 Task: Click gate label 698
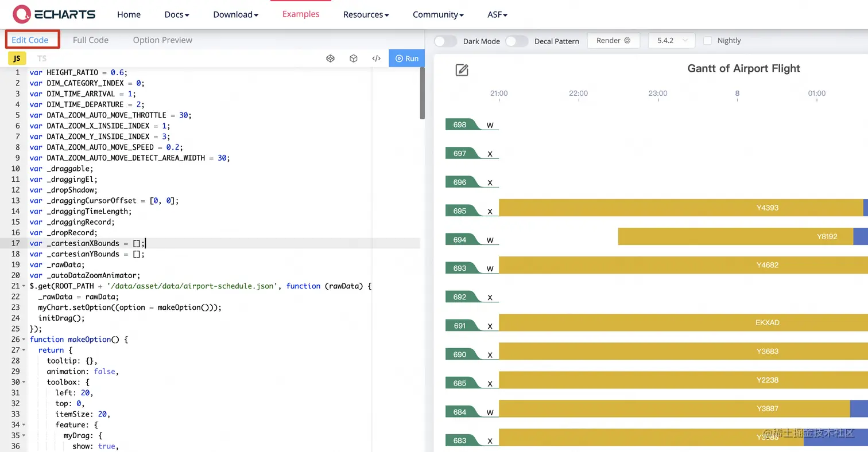460,124
